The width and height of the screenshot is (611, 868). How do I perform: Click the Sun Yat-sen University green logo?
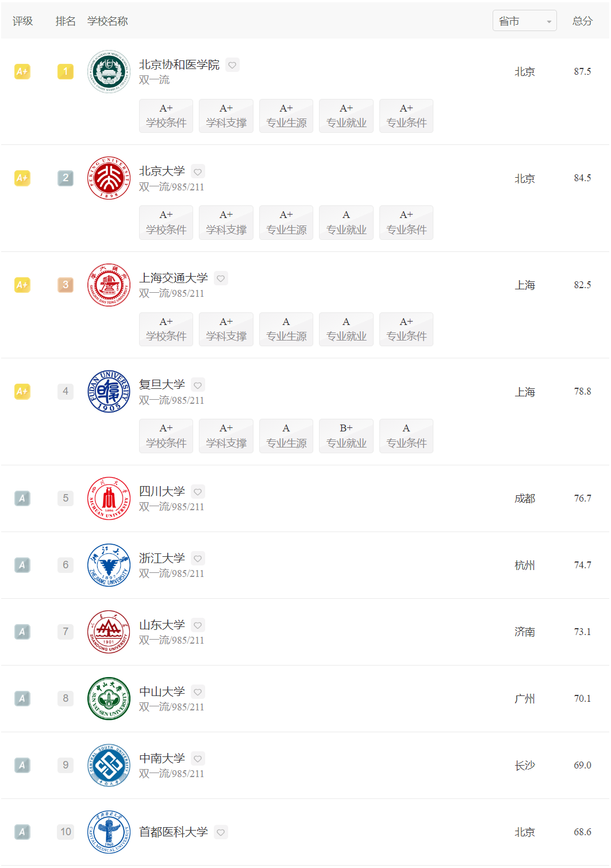coord(109,698)
